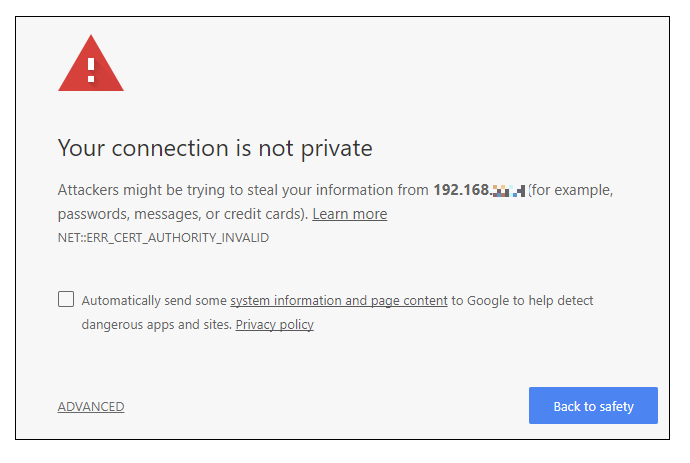Click the "Automatically send some" label text
Viewport: 690px width, 463px height.
(x=154, y=300)
